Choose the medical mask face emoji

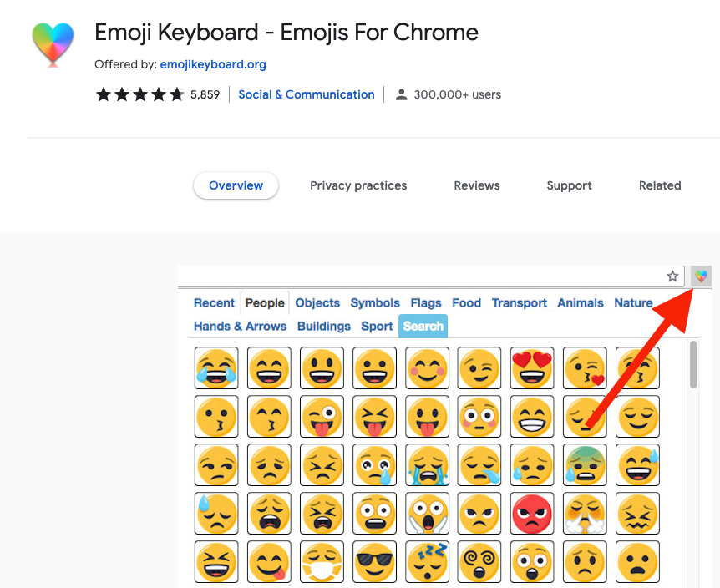pos(322,561)
